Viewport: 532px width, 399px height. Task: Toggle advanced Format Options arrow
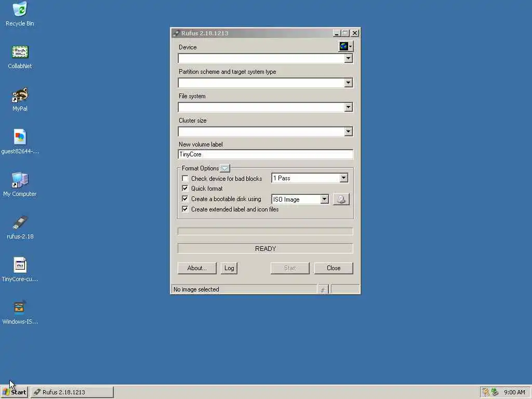pos(224,168)
